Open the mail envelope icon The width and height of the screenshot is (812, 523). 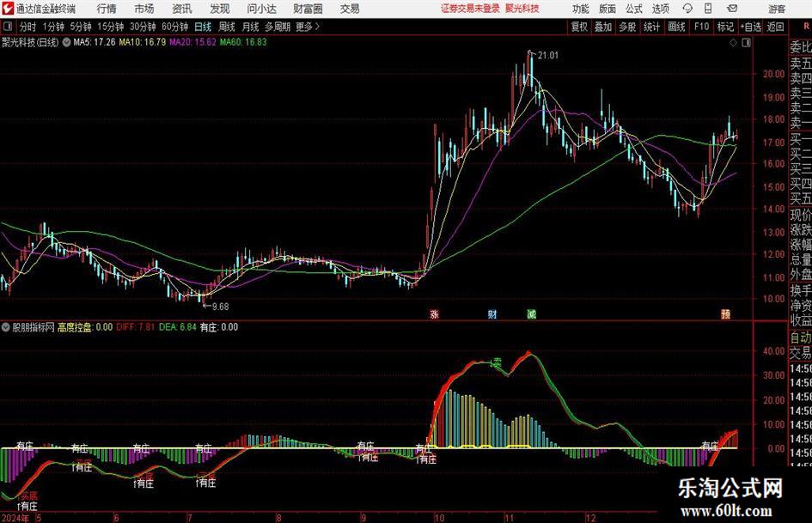click(732, 9)
